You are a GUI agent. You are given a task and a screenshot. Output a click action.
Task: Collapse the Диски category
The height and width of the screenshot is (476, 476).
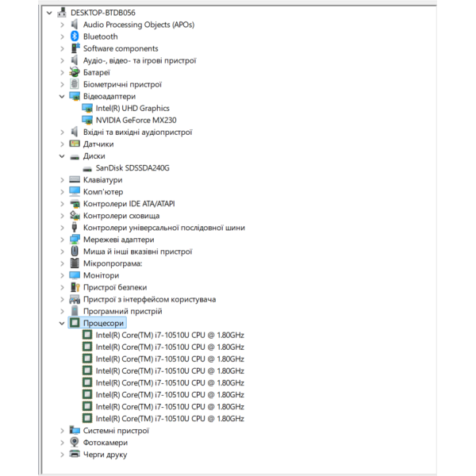pyautogui.click(x=62, y=156)
